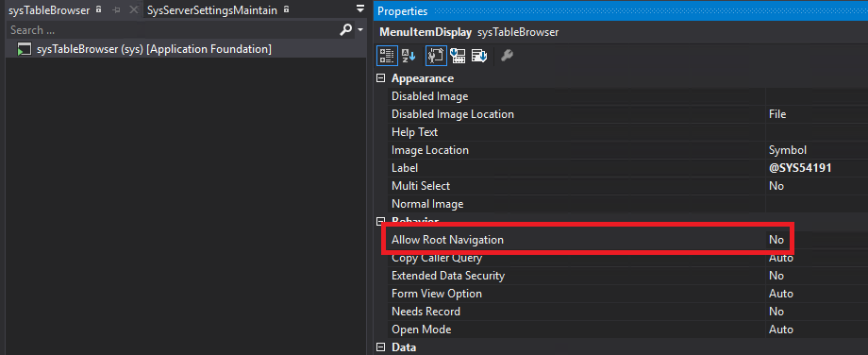Select the Copy Caller Query property
The image size is (868, 355).
437,258
